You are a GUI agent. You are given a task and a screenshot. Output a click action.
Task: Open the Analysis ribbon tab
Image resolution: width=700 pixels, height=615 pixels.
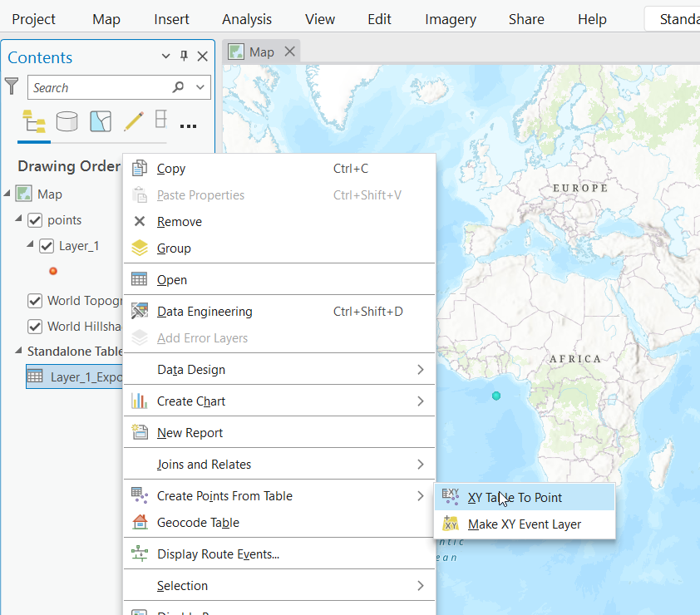(x=247, y=19)
